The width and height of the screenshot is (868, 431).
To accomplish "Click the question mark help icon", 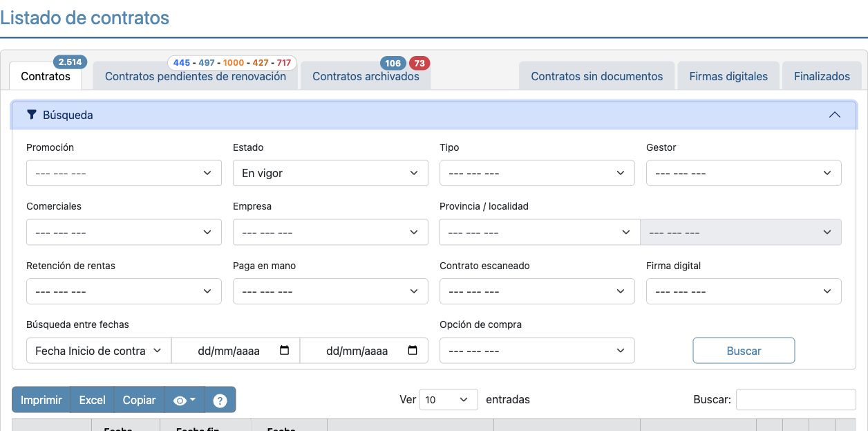I will [220, 400].
